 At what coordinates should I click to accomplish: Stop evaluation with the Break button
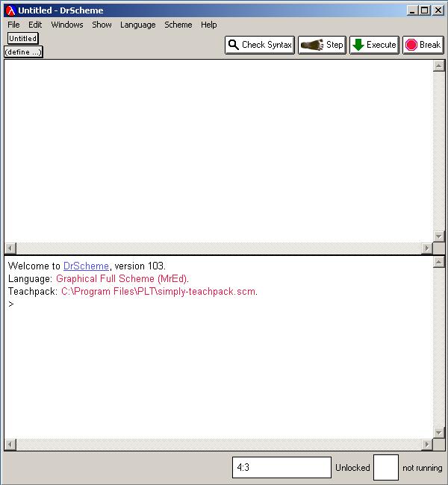[x=423, y=46]
